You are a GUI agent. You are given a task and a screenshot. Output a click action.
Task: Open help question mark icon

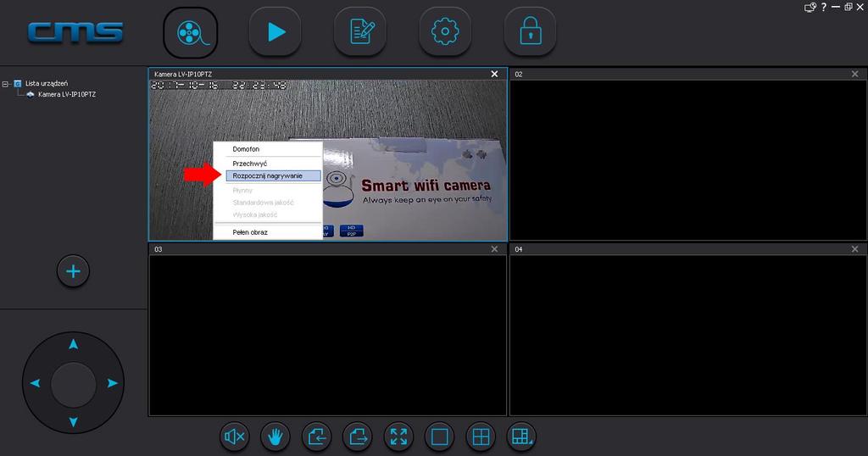tap(824, 7)
